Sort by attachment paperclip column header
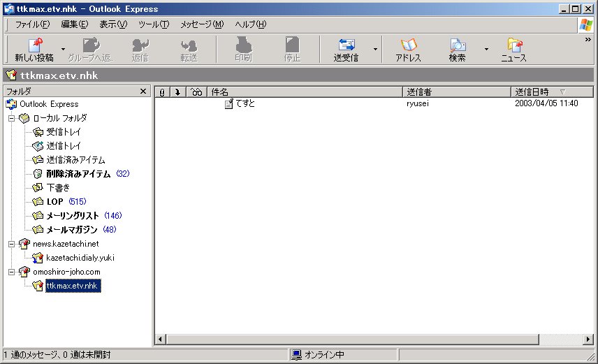 click(x=162, y=92)
